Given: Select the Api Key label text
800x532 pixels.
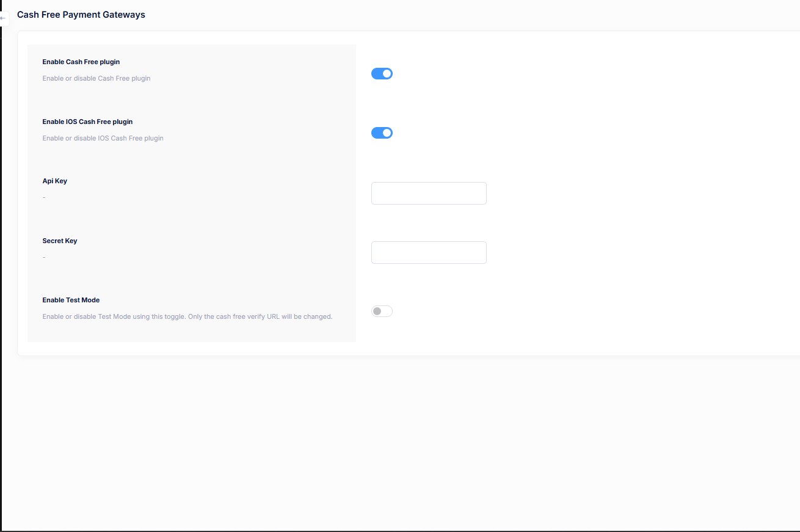Looking at the screenshot, I should point(54,181).
